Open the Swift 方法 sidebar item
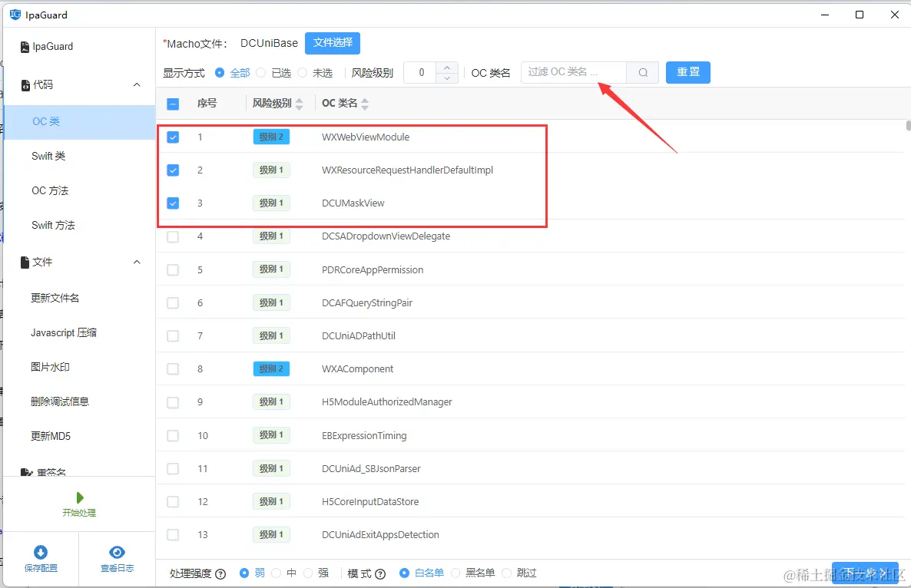The image size is (911, 588). pyautogui.click(x=80, y=225)
